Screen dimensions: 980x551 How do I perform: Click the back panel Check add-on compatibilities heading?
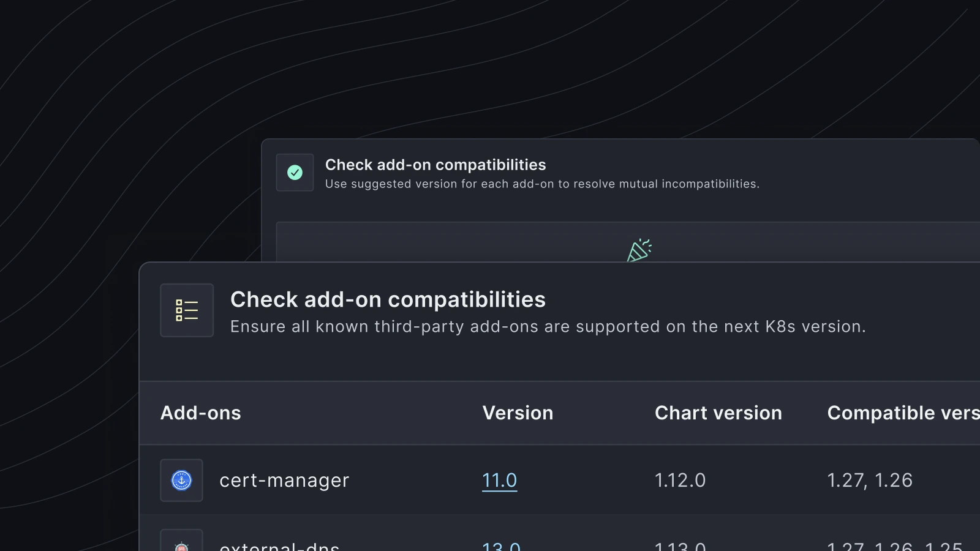[435, 165]
